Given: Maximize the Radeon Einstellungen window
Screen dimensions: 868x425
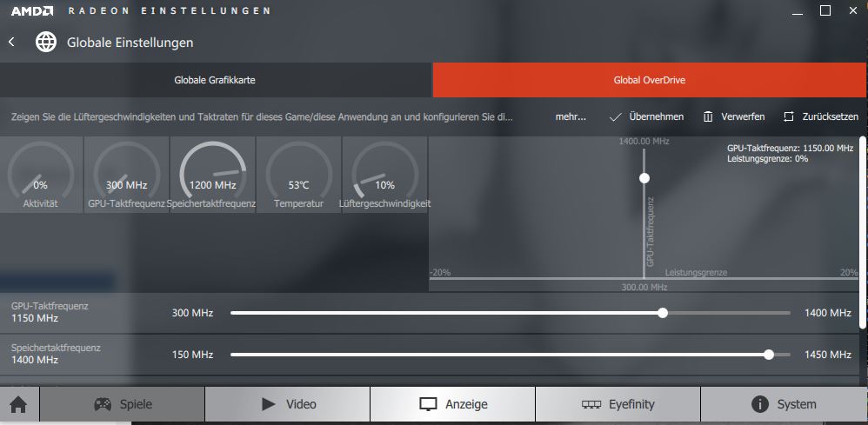Looking at the screenshot, I should click(825, 10).
